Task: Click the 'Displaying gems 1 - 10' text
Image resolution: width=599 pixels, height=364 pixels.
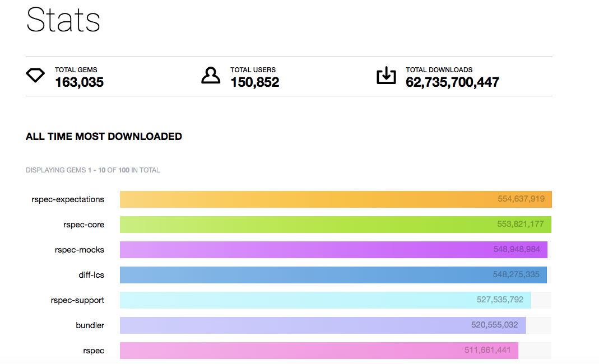Action: pyautogui.click(x=93, y=170)
